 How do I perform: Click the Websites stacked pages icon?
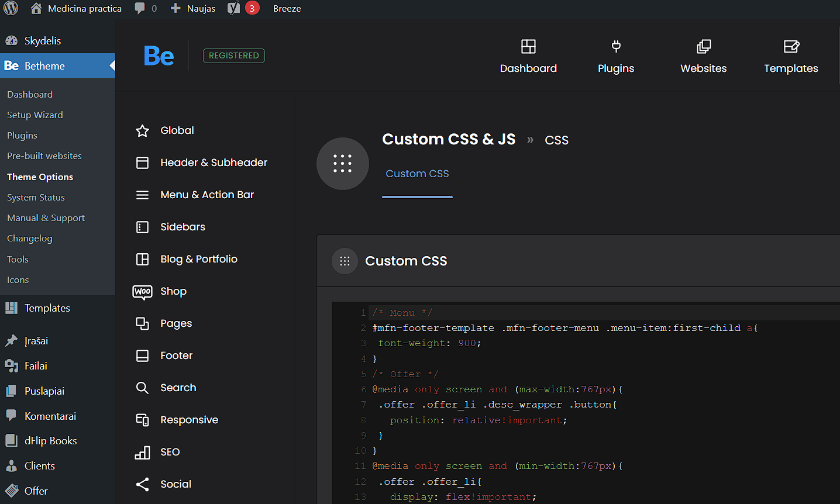point(704,46)
